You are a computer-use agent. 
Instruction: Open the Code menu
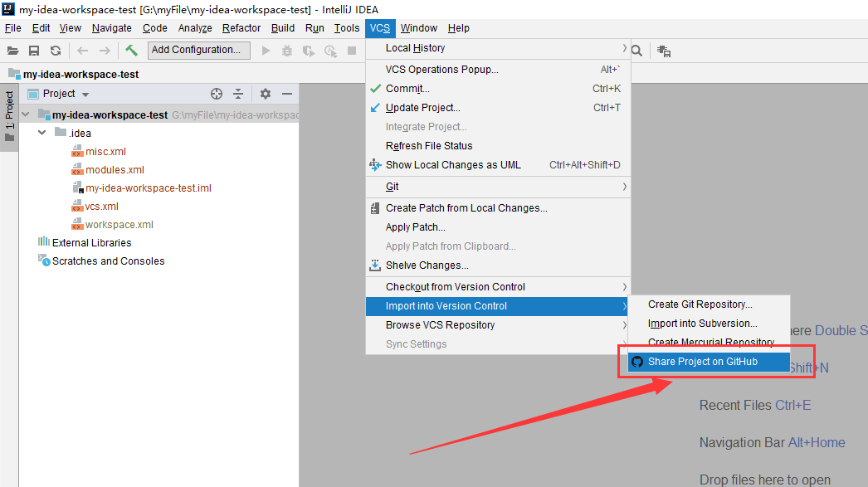154,27
